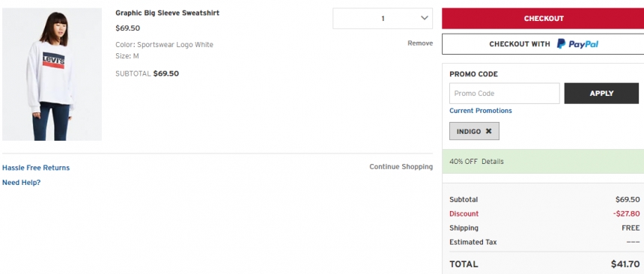Click the $41.70 total amount
Screen dimensions: 644x274
(625, 264)
